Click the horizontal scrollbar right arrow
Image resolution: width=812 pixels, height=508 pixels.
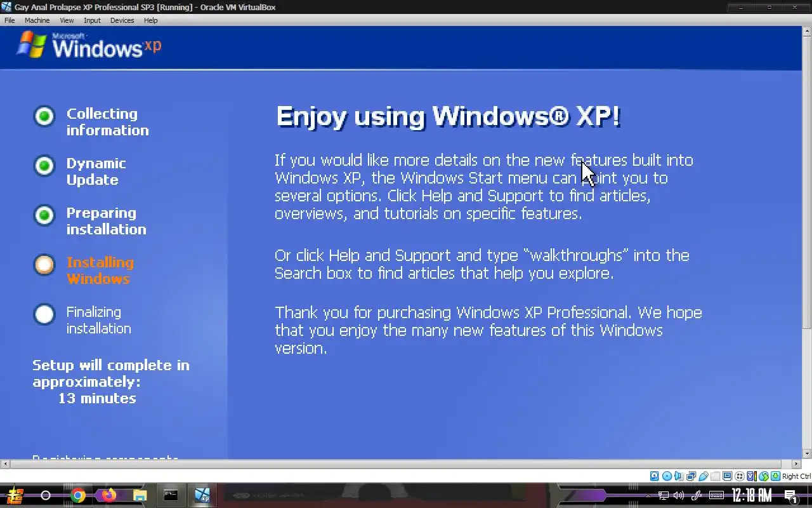coord(797,464)
